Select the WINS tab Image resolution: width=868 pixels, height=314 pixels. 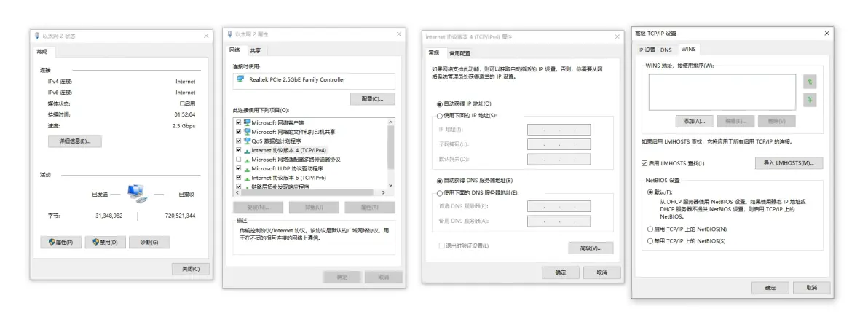[688, 50]
